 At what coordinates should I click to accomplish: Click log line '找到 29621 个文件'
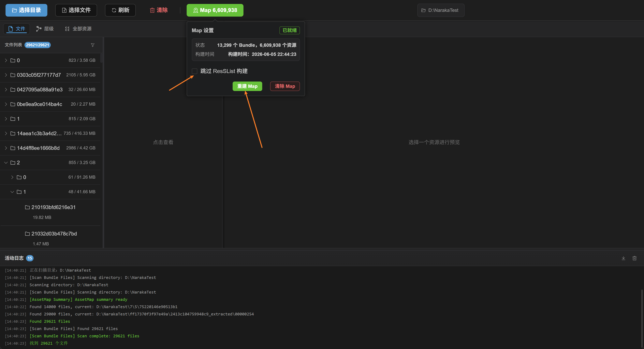point(49,343)
